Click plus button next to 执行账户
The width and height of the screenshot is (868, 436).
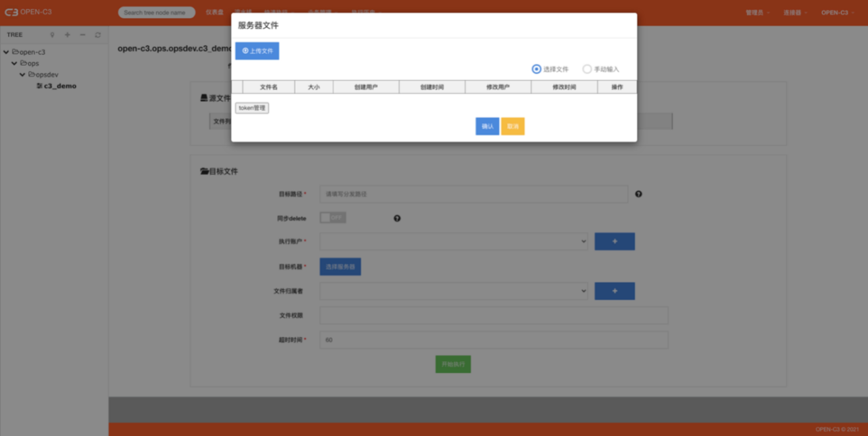[x=614, y=241]
